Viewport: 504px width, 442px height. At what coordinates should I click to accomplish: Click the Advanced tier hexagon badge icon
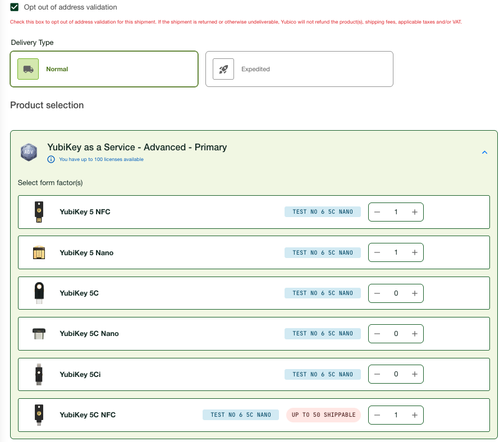[x=29, y=152]
